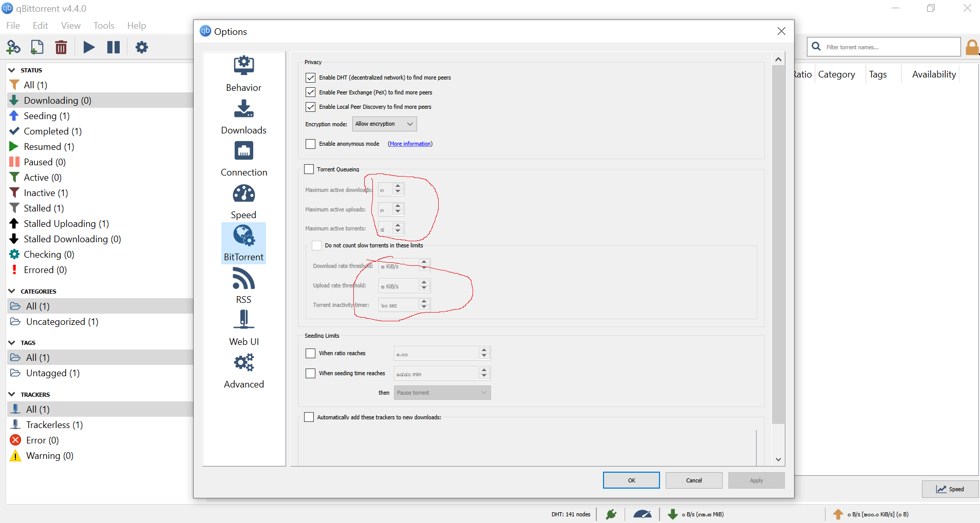Increase maximum active downloads spinner
Viewport: 980px width, 523px height.
pyautogui.click(x=398, y=186)
